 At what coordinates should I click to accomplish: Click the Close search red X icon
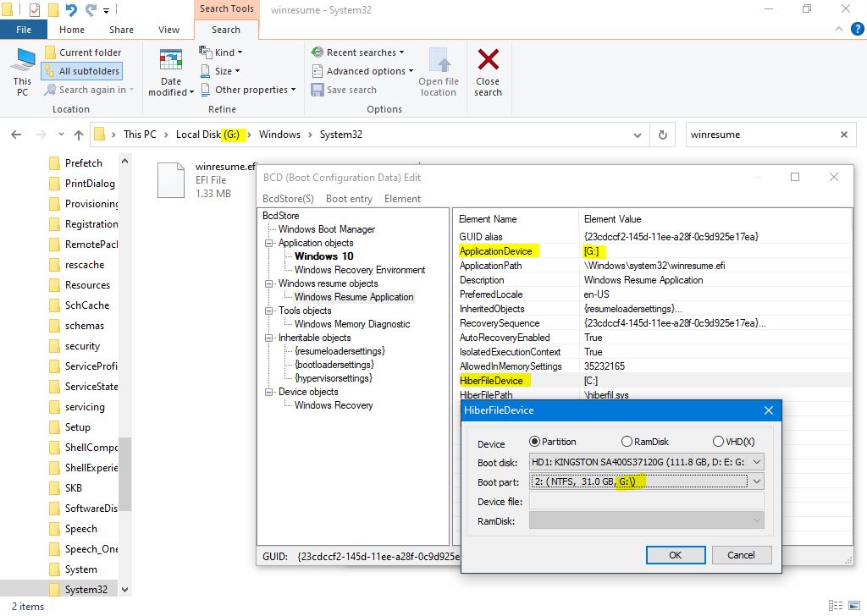click(488, 61)
